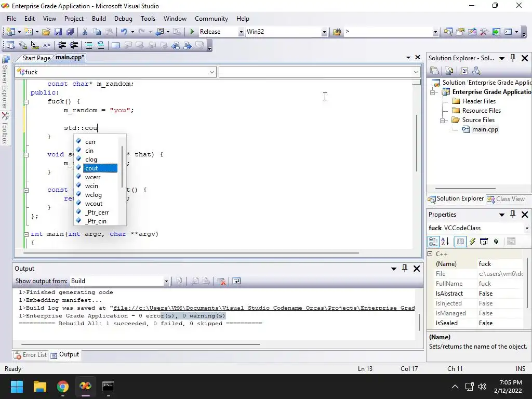Click Show All Files in Solution Explorer
Screen dimensions: 532x399
click(449, 71)
